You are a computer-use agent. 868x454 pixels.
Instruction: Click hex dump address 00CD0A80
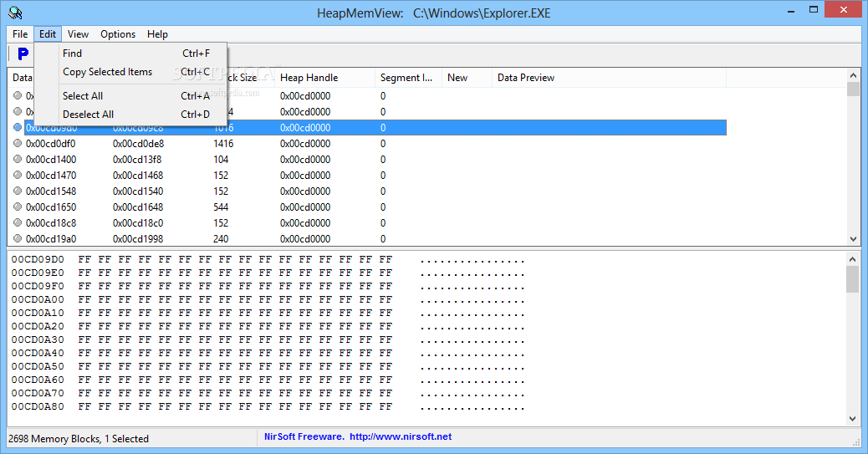click(38, 406)
